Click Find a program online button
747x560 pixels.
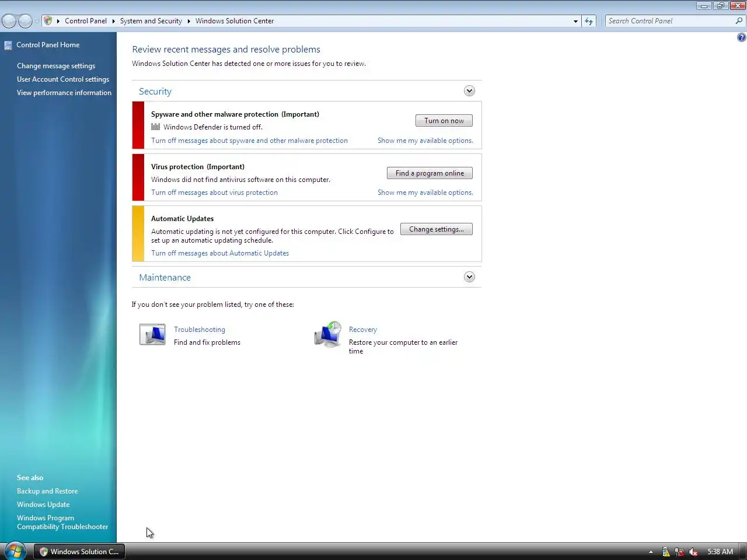click(x=430, y=173)
